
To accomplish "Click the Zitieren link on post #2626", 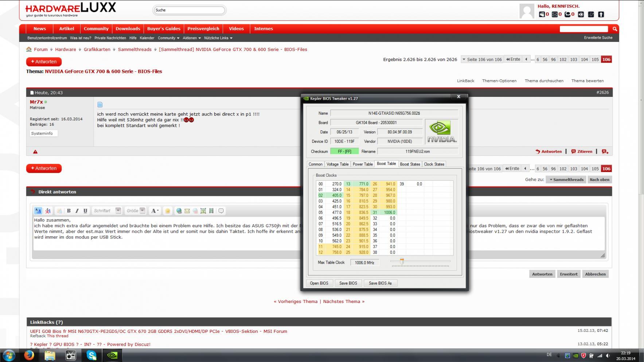I will pos(582,152).
